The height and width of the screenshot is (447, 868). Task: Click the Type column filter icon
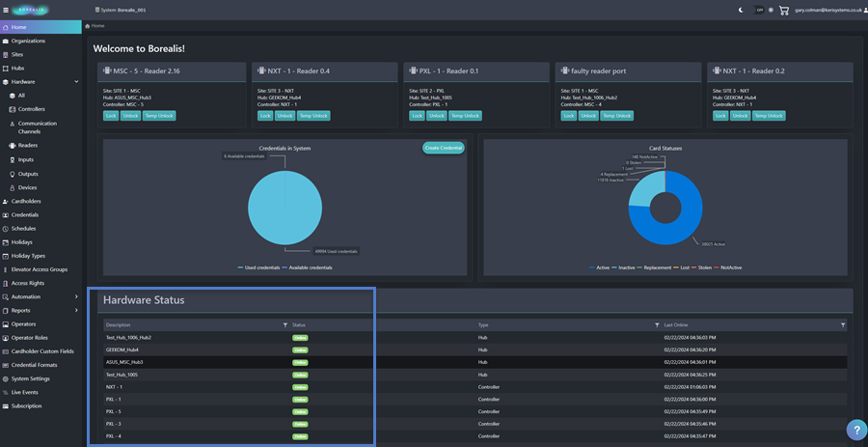tap(657, 325)
